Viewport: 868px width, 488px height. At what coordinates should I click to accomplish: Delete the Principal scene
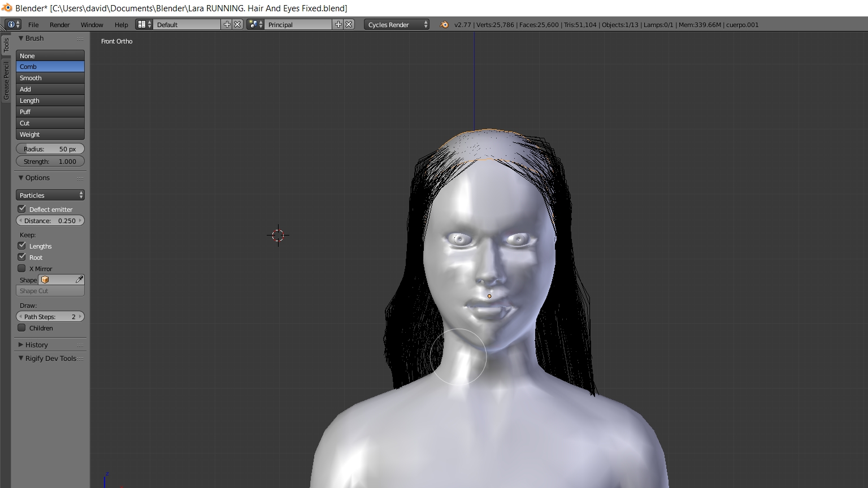point(349,24)
